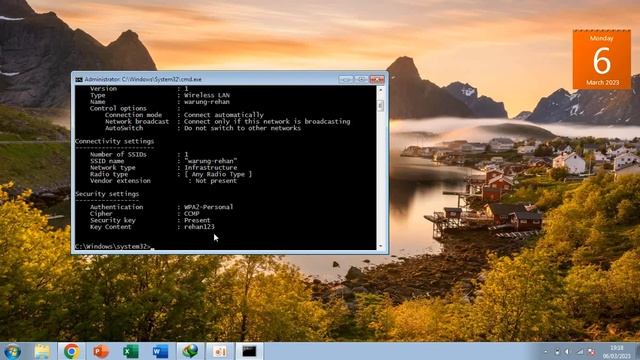
Task: Open the taskbar clock and date
Action: [616, 351]
